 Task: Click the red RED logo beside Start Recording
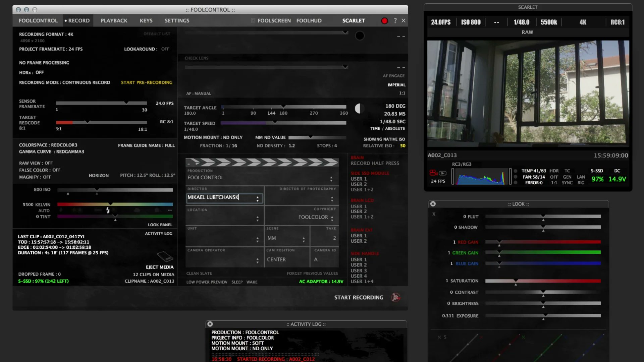coord(396,297)
